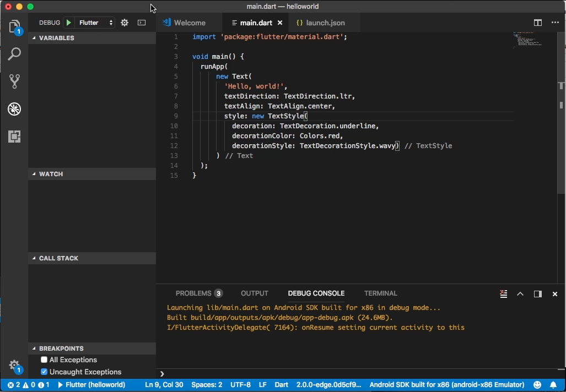Open the TERMINAL panel tab
Image resolution: width=566 pixels, height=392 pixels.
380,293
